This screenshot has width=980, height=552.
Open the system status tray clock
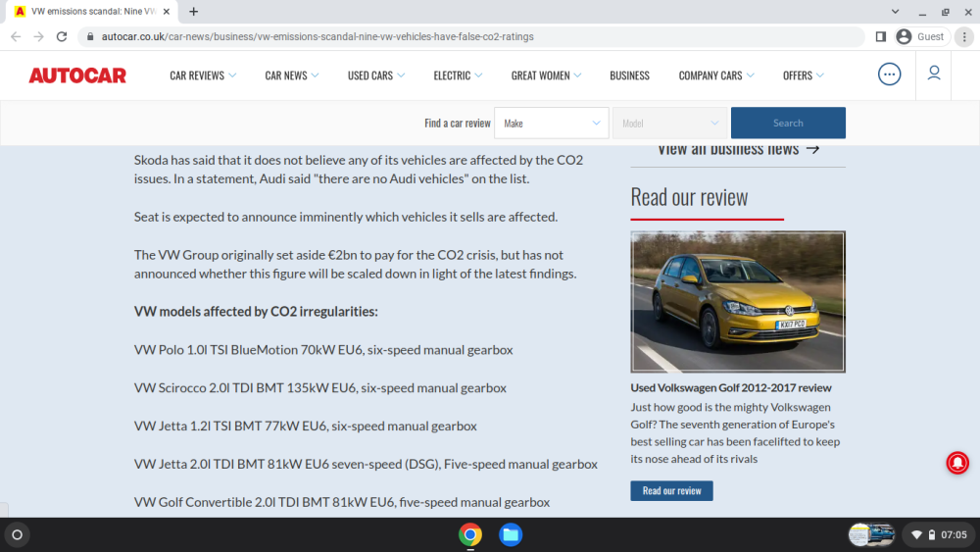[x=940, y=534]
